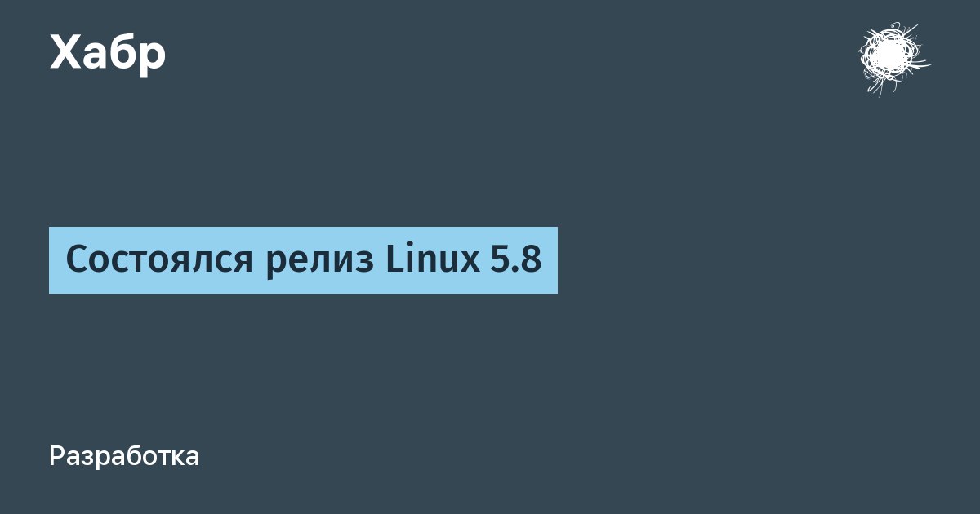Open the 'Состоялся релиз Linux 5.8' headline
This screenshot has width=980, height=514.
(303, 259)
